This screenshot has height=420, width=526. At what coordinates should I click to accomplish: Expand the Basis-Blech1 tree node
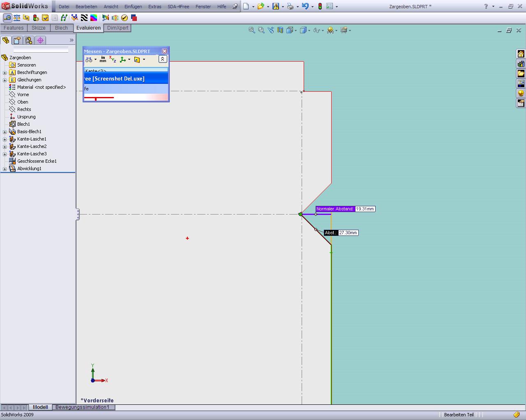click(x=5, y=132)
